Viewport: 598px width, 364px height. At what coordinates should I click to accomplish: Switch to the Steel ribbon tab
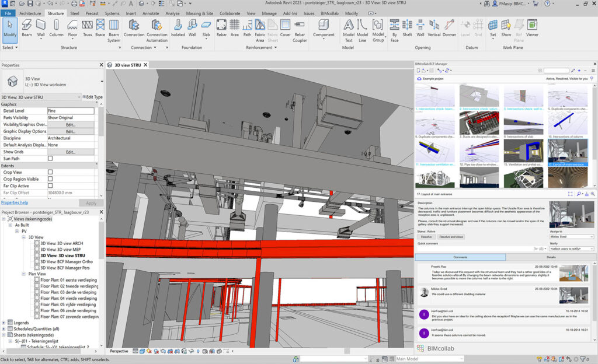(75, 13)
